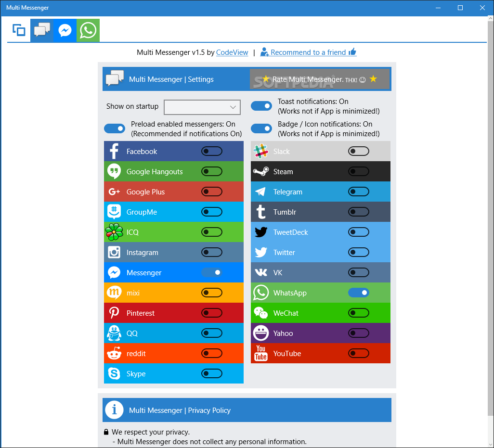Enable the Pinterest toggle
The image size is (494, 448).
(212, 313)
